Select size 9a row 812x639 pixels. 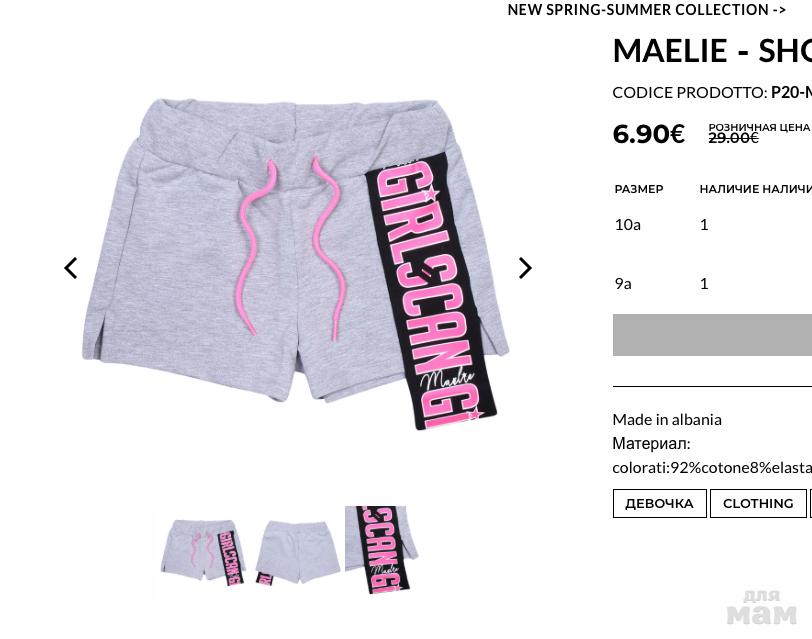click(x=712, y=283)
